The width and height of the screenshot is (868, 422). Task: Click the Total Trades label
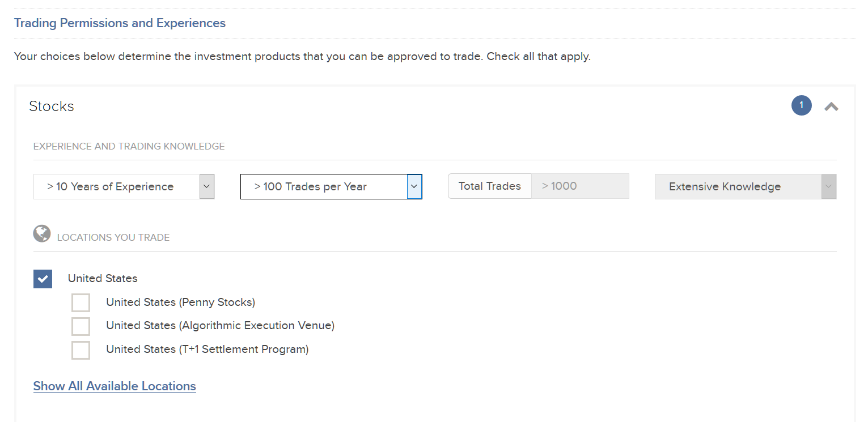490,186
